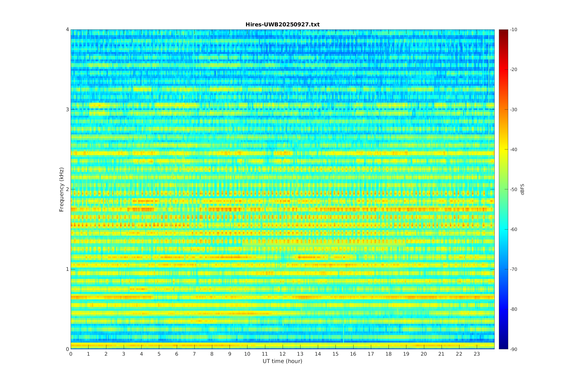Click the 1 kHz y-axis tick label
Viewport: 571px width, 392px height.
67,269
